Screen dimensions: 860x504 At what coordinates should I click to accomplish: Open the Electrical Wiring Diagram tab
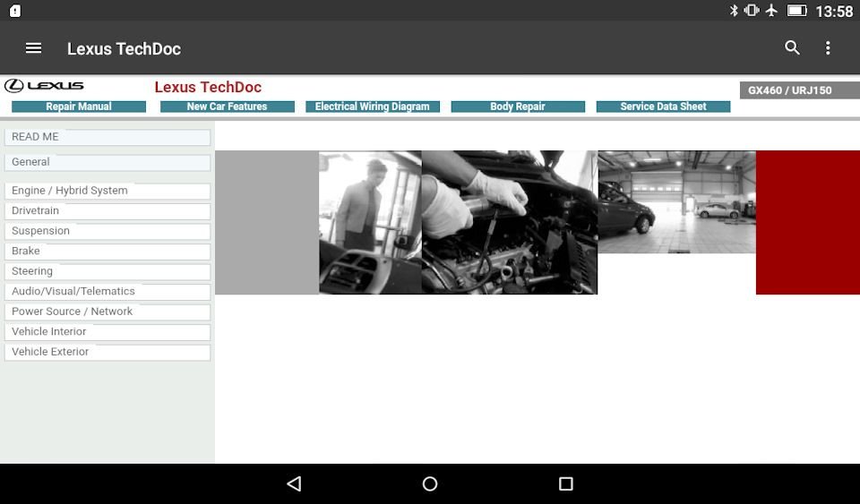click(x=373, y=107)
